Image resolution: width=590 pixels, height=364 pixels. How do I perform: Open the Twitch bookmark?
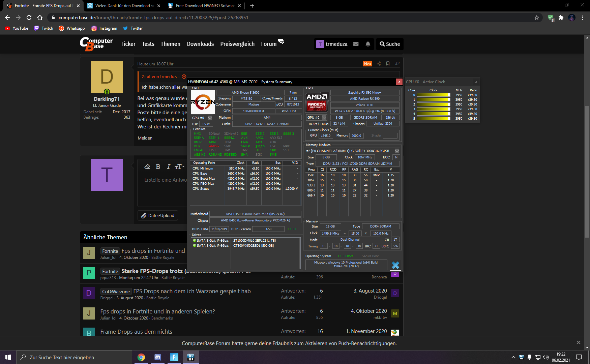[x=44, y=28]
